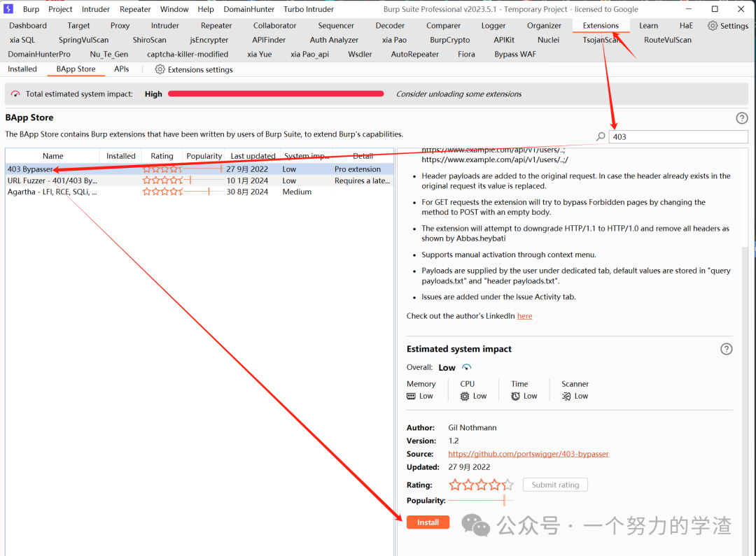756x556 pixels.
Task: Click Agartha rating stars
Action: (x=162, y=192)
